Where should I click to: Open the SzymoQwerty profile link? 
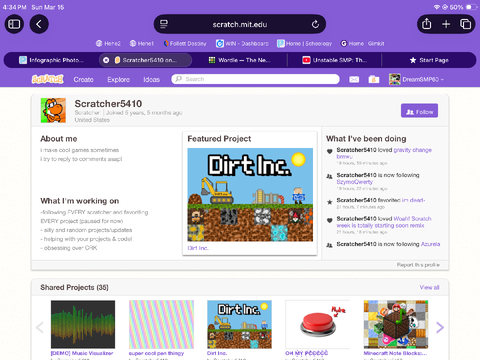[x=354, y=182]
